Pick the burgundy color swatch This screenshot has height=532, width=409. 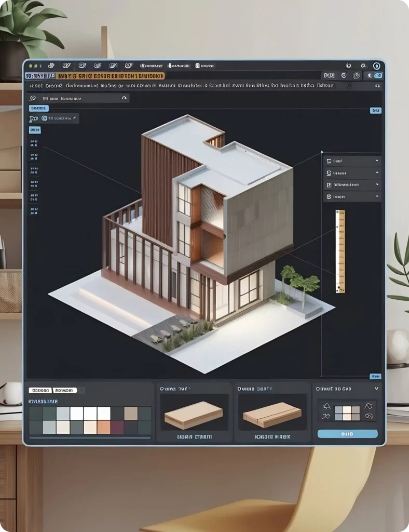(x=117, y=427)
